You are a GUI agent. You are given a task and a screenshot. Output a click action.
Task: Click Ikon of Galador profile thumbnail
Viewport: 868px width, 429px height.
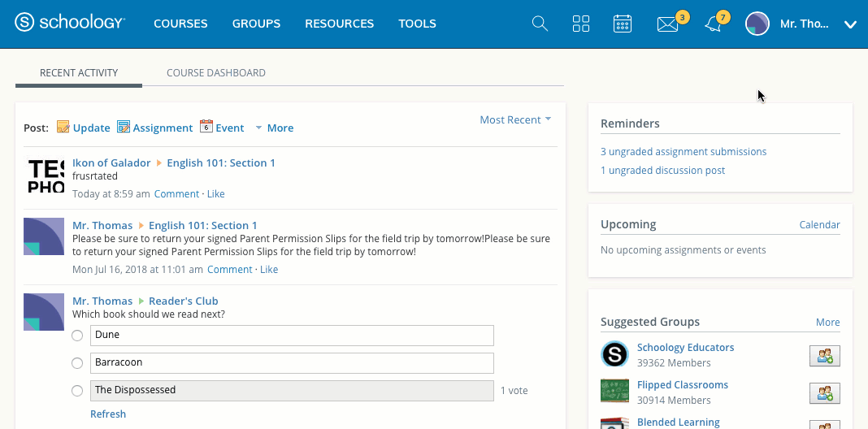pyautogui.click(x=44, y=176)
